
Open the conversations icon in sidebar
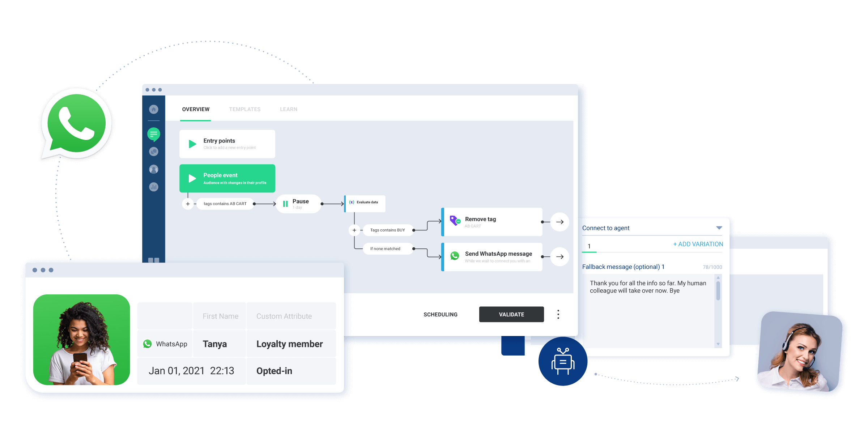(154, 152)
